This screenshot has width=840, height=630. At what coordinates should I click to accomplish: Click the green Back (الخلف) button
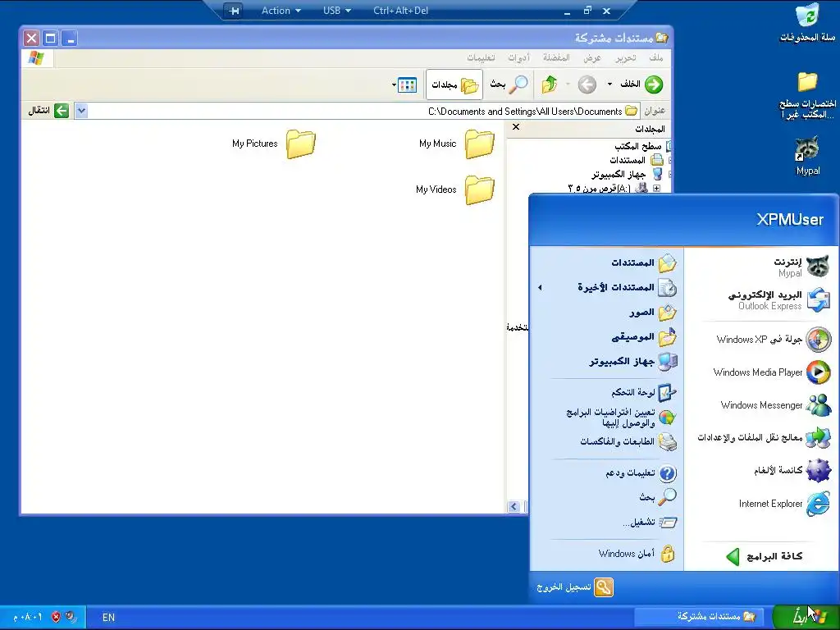coord(641,84)
